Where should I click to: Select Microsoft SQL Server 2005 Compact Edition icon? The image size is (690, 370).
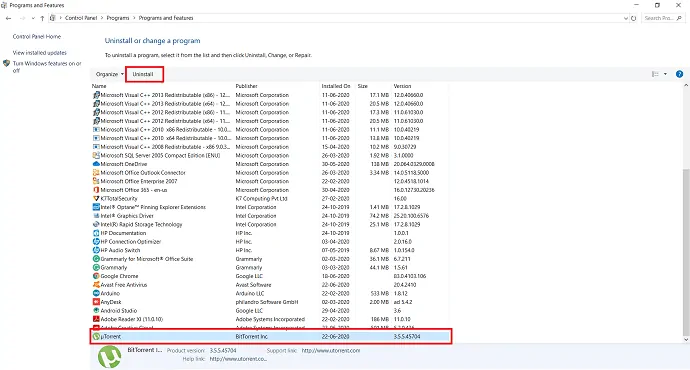point(96,155)
